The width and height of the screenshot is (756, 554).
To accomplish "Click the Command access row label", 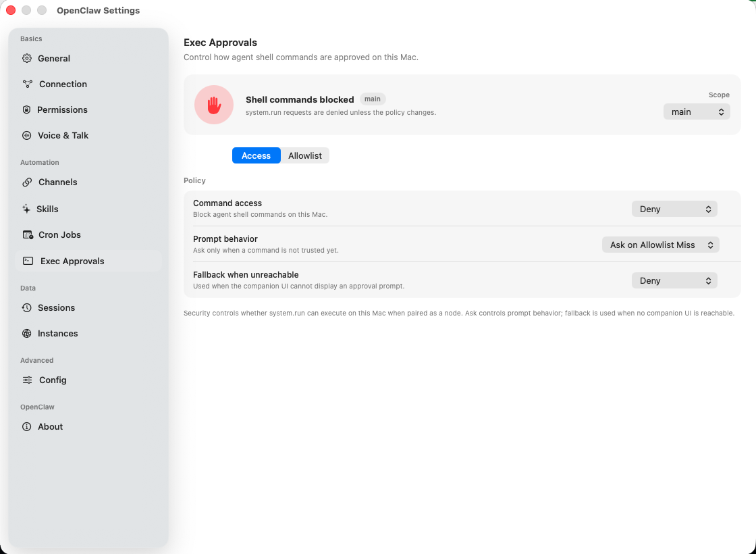I will pyautogui.click(x=227, y=203).
